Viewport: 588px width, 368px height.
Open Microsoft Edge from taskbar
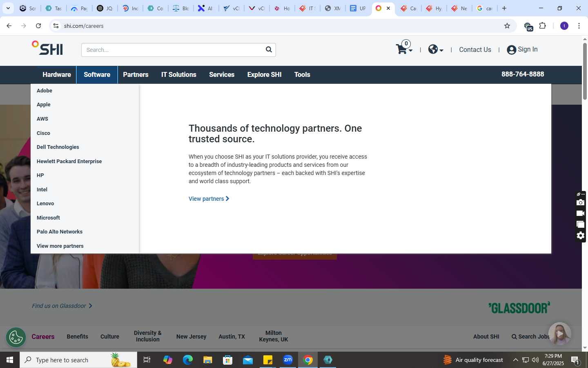click(187, 360)
